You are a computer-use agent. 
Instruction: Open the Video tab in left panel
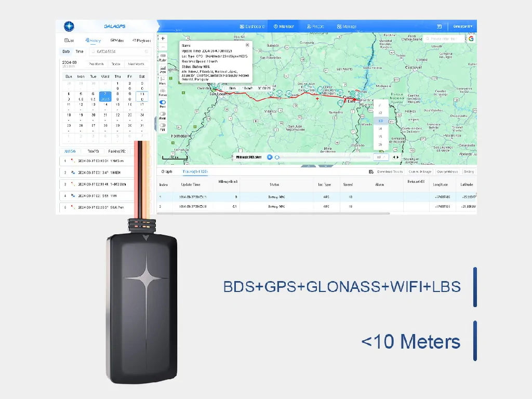(x=117, y=41)
